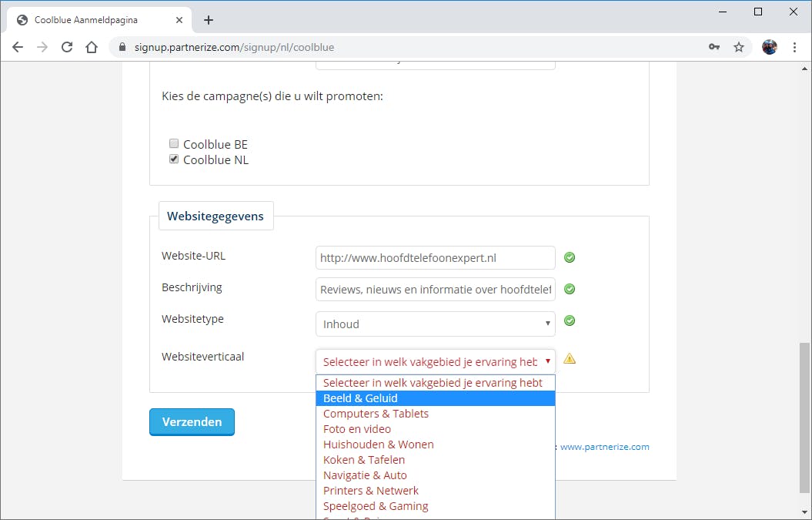812x520 pixels.
Task: Open the Chrome profile avatar
Action: pyautogui.click(x=770, y=47)
